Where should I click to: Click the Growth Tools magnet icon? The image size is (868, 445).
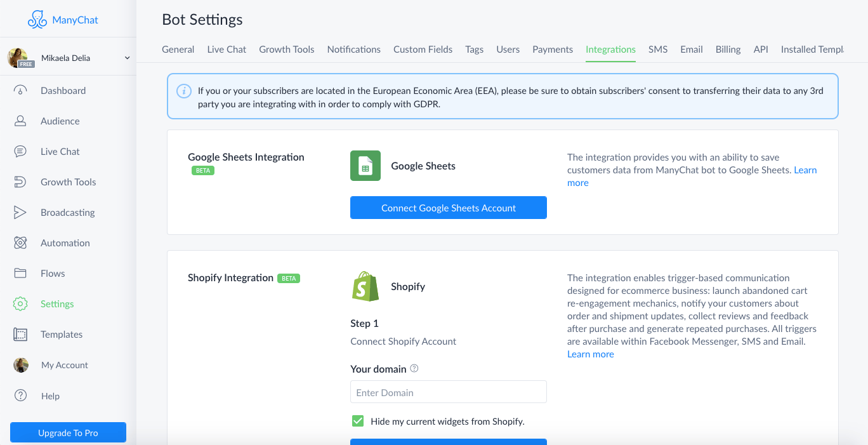tap(20, 182)
